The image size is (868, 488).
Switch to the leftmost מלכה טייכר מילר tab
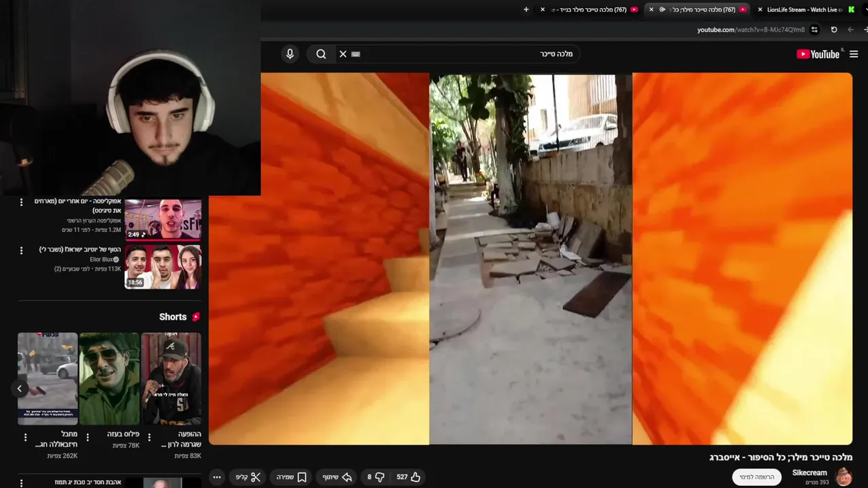click(x=589, y=9)
